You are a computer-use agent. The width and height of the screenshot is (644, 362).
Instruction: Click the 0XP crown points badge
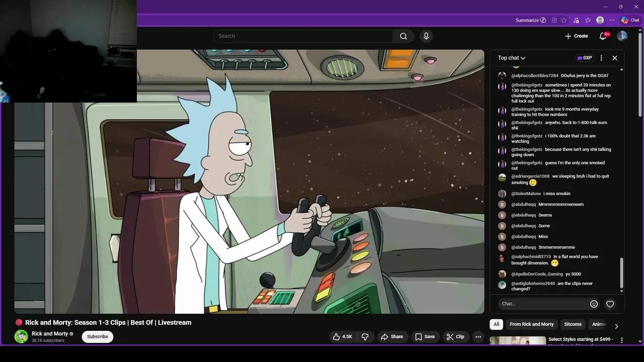click(x=585, y=58)
